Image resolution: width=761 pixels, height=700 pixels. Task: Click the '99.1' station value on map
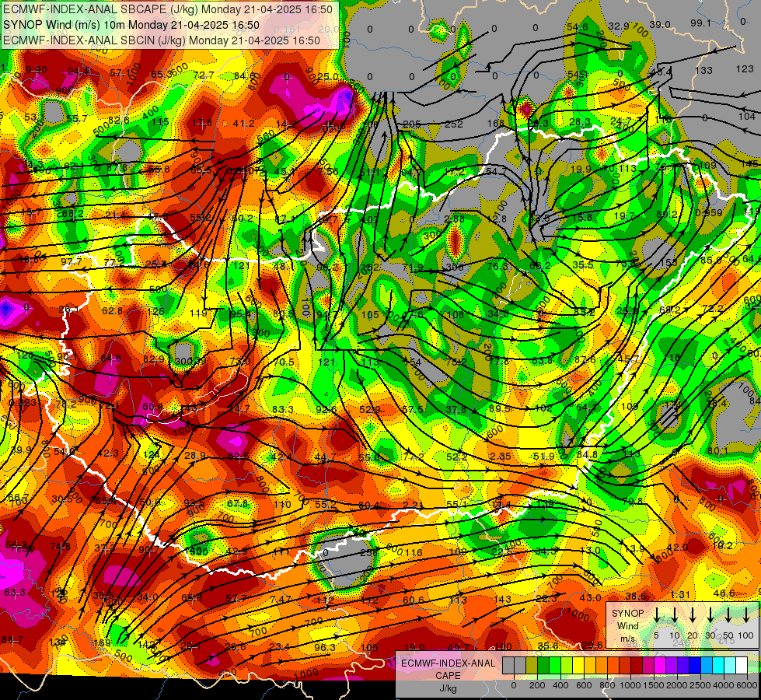point(701,23)
